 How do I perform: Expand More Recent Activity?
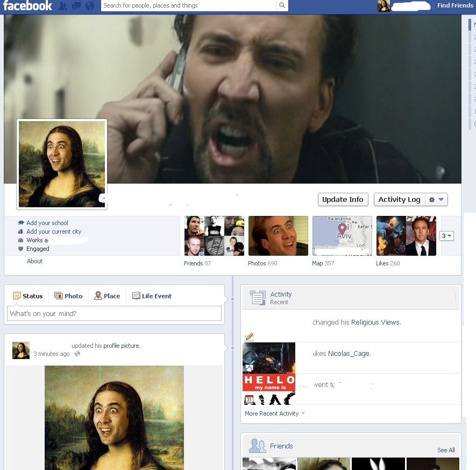click(274, 413)
